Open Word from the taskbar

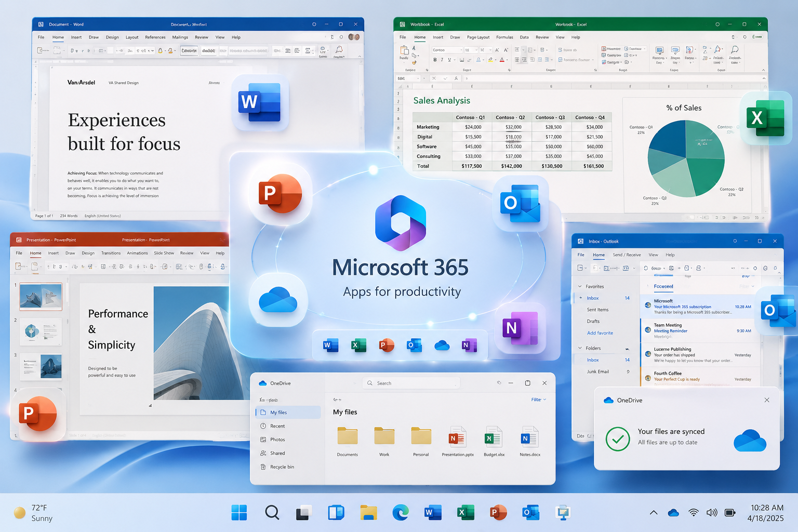432,513
